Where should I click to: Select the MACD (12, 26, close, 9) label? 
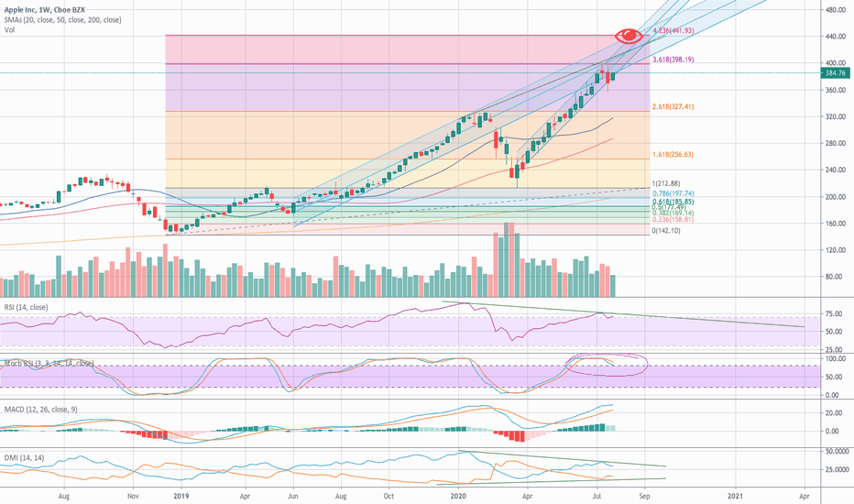tap(41, 410)
